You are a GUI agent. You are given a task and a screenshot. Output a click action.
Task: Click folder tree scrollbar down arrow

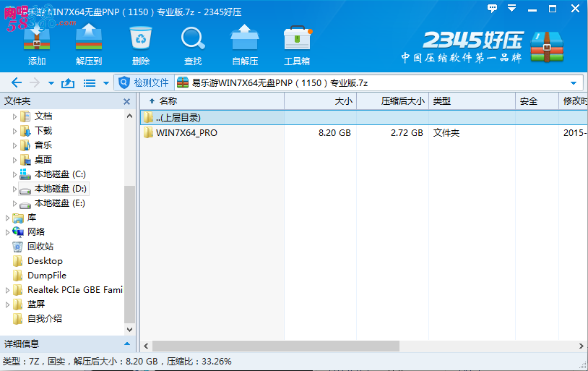click(x=129, y=330)
